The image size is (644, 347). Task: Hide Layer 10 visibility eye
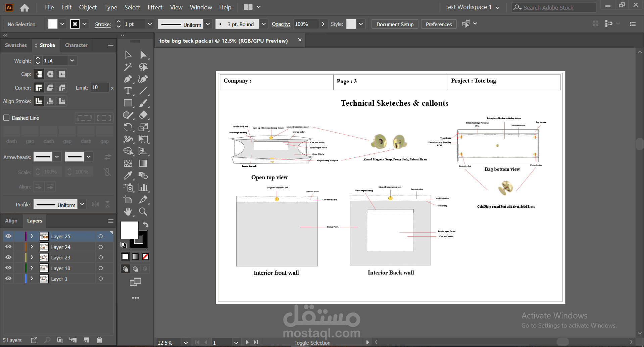pyautogui.click(x=8, y=268)
